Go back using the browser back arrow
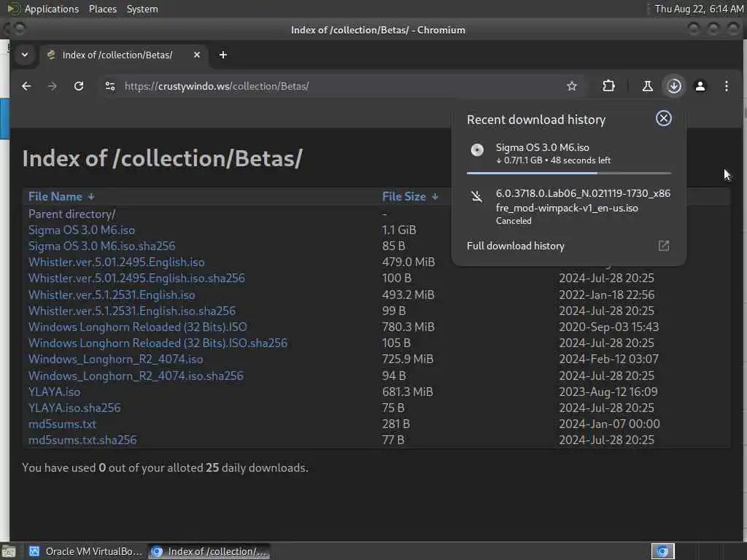 26,86
